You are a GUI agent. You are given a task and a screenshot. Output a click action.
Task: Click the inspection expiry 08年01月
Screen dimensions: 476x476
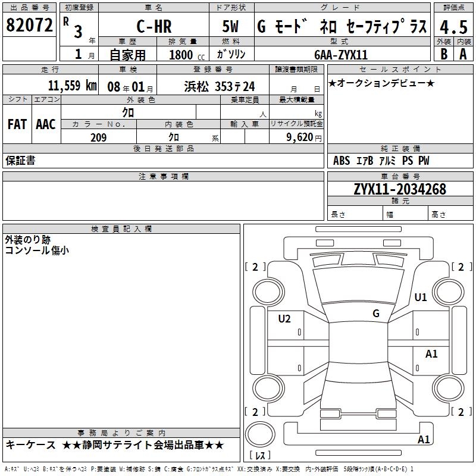point(130,87)
